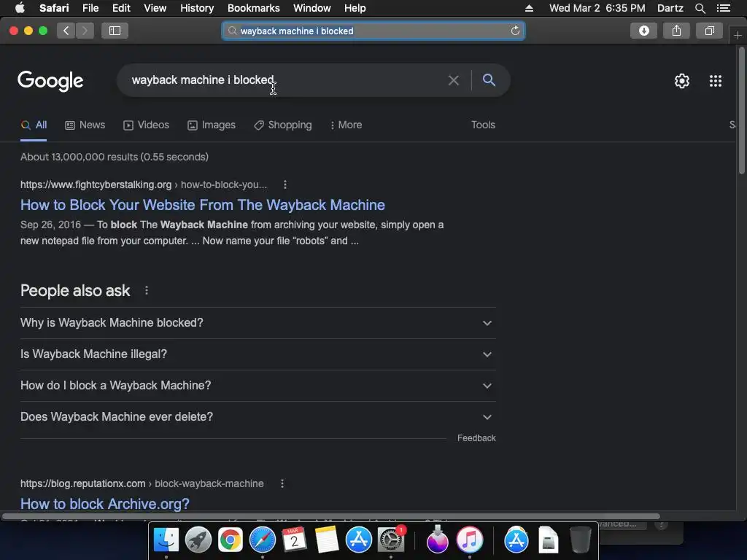This screenshot has height=560, width=747.
Task: Expand 'Is Wayback Machine illegal?' question
Action: click(258, 354)
